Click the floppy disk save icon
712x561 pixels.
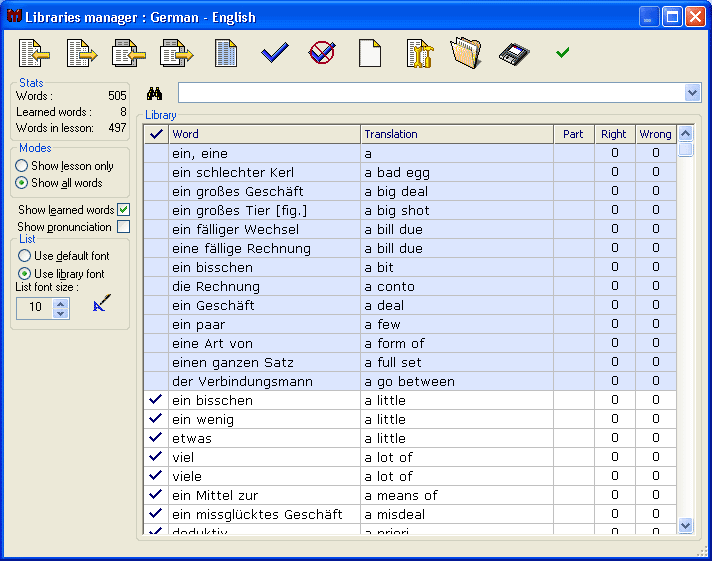point(514,53)
